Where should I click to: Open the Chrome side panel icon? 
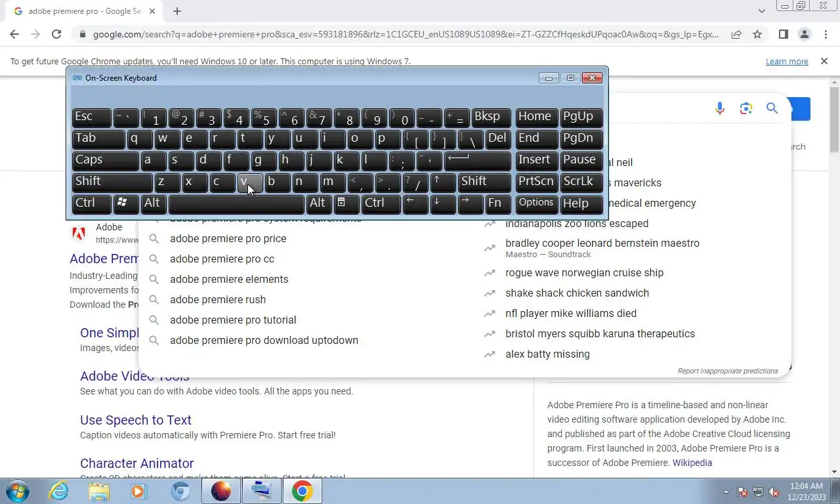(783, 35)
